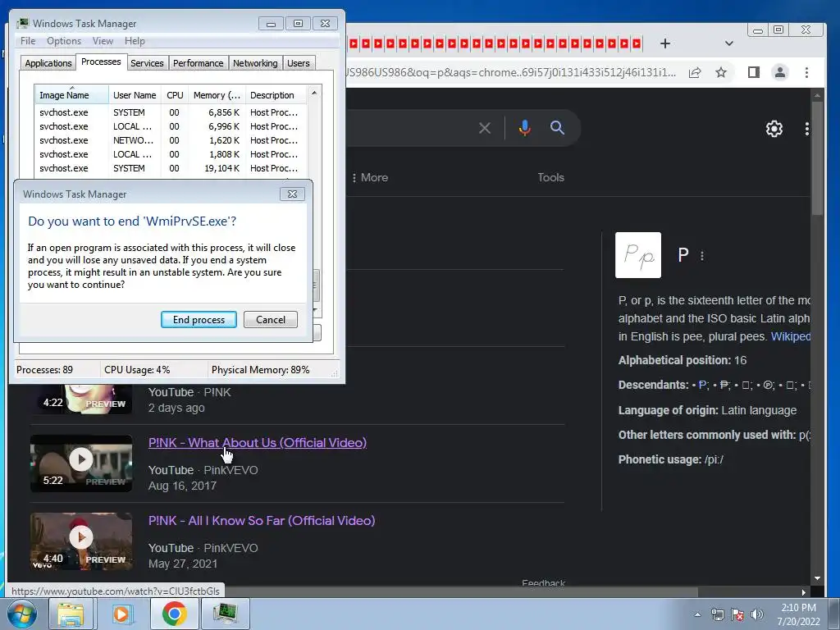The image size is (840, 630).
Task: Click the End process button in dialog
Action: coord(199,320)
